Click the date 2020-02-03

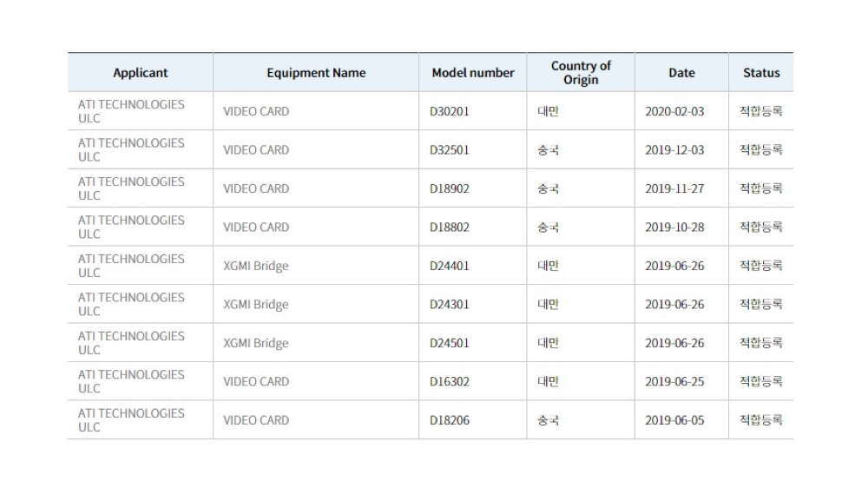pos(674,111)
